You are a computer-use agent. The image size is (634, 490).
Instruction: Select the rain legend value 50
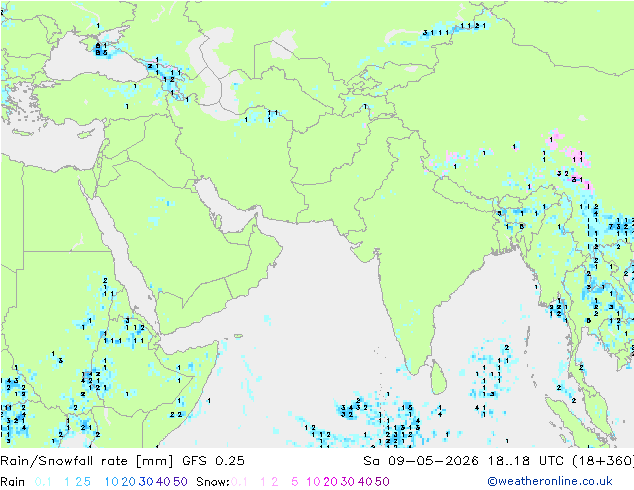(x=180, y=482)
